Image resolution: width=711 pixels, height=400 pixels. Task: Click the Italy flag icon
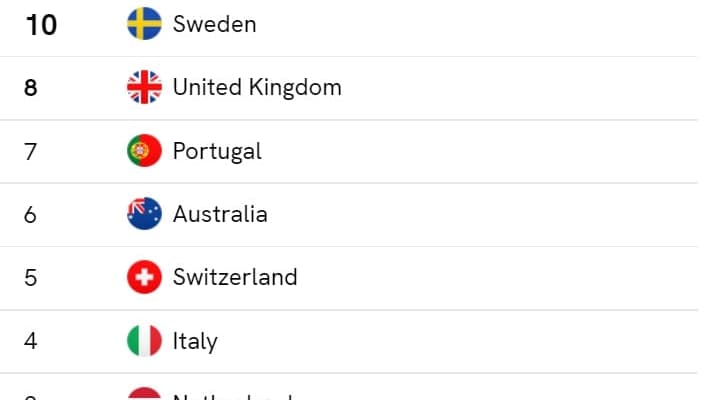coord(144,341)
